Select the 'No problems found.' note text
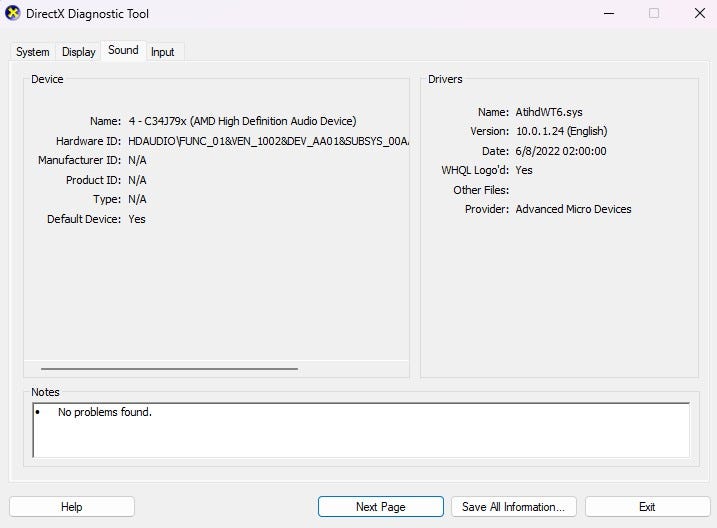 (x=105, y=412)
